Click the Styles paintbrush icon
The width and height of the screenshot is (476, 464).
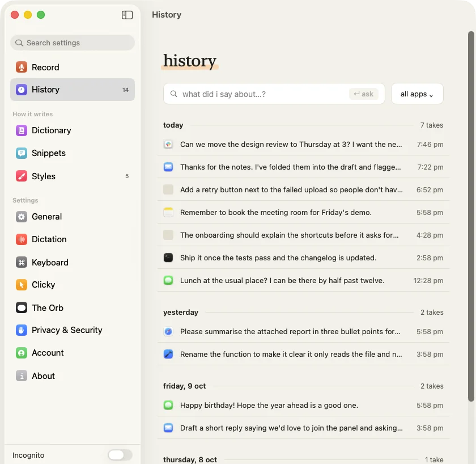[x=22, y=176]
